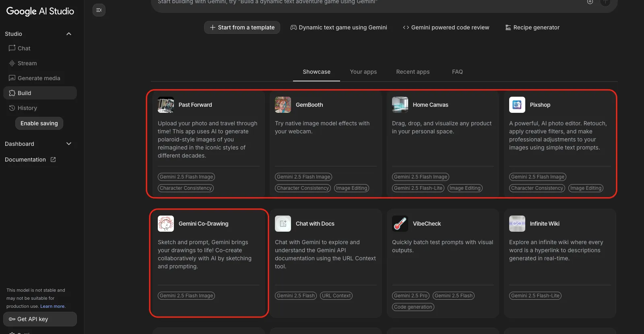Follow the Learn more link
The width and height of the screenshot is (644, 334).
click(52, 306)
